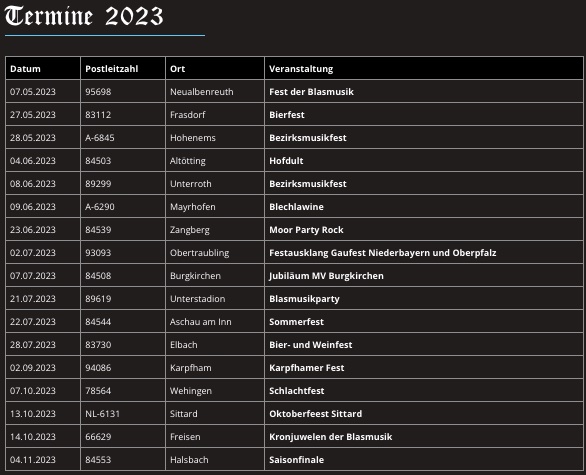Click the Oktoberfeest Sittard event
Viewport: 586px width, 475px height.
[315, 414]
